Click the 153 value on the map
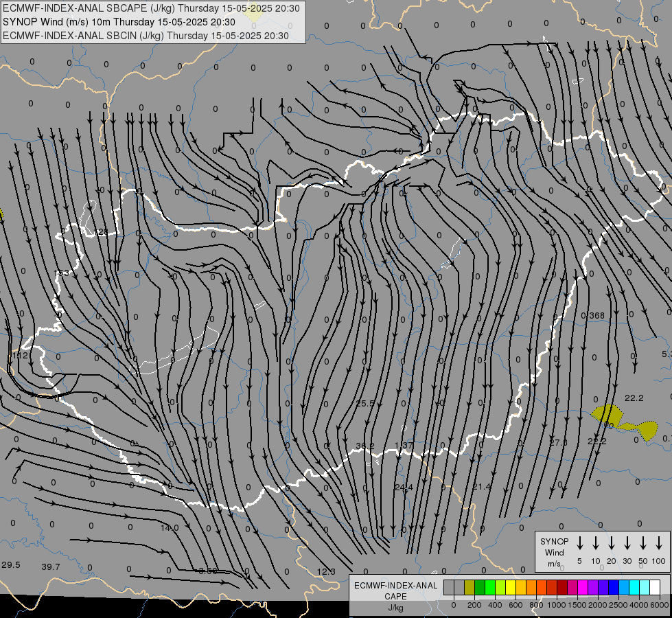 tap(61, 273)
